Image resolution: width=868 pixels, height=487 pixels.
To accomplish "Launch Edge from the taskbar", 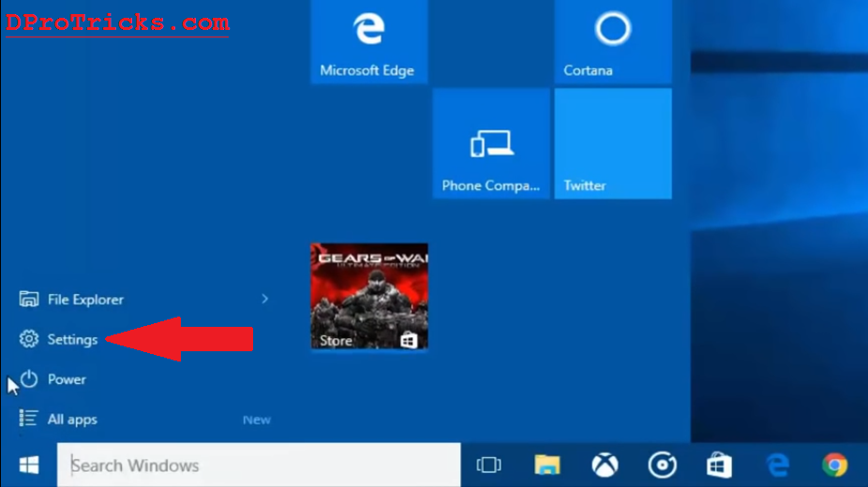I will coord(778,465).
